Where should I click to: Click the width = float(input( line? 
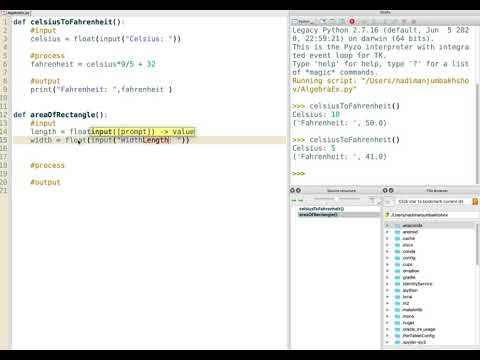click(110, 140)
